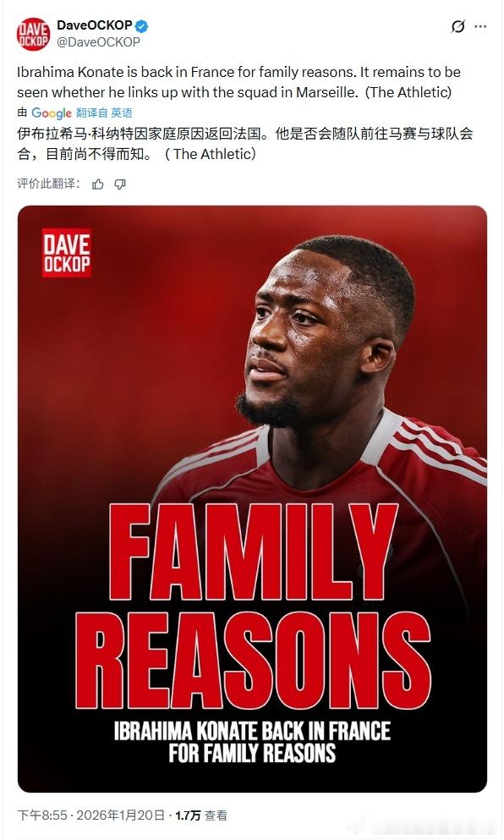Open the three-dot more options menu
The width and height of the screenshot is (504, 840).
481,26
